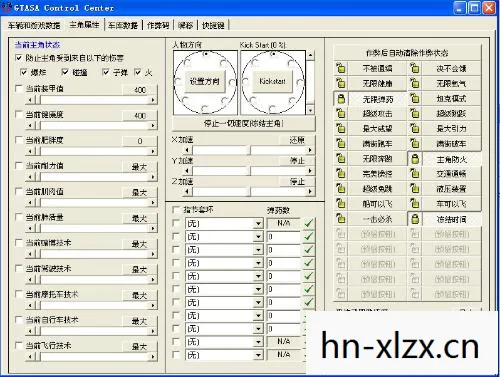
Task: Click the 当前装甲值 slider track
Action: coord(92,99)
